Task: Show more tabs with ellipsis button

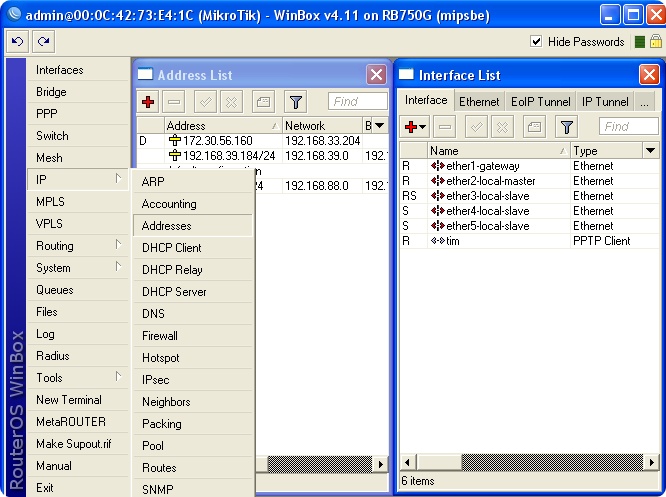Action: click(x=644, y=102)
